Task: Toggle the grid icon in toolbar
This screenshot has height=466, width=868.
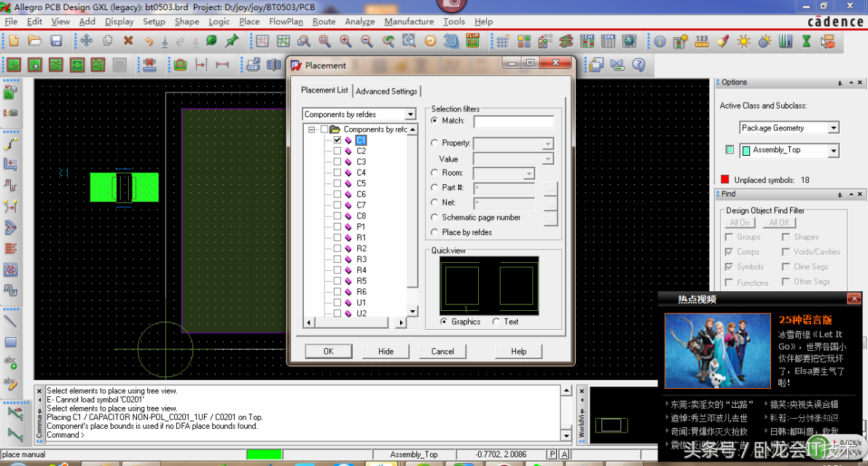Action: pyautogui.click(x=503, y=42)
